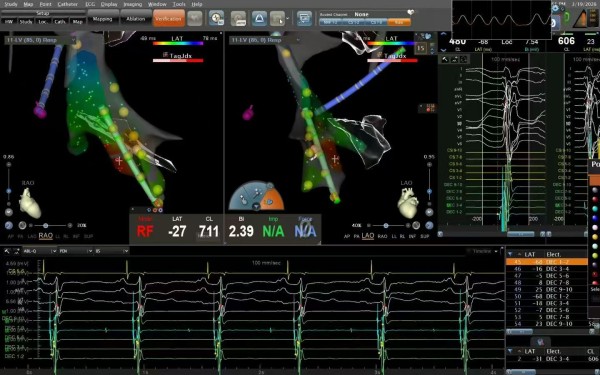Select the AP view preset in right map
The height and width of the screenshot is (375, 600).
pyautogui.click(x=347, y=236)
